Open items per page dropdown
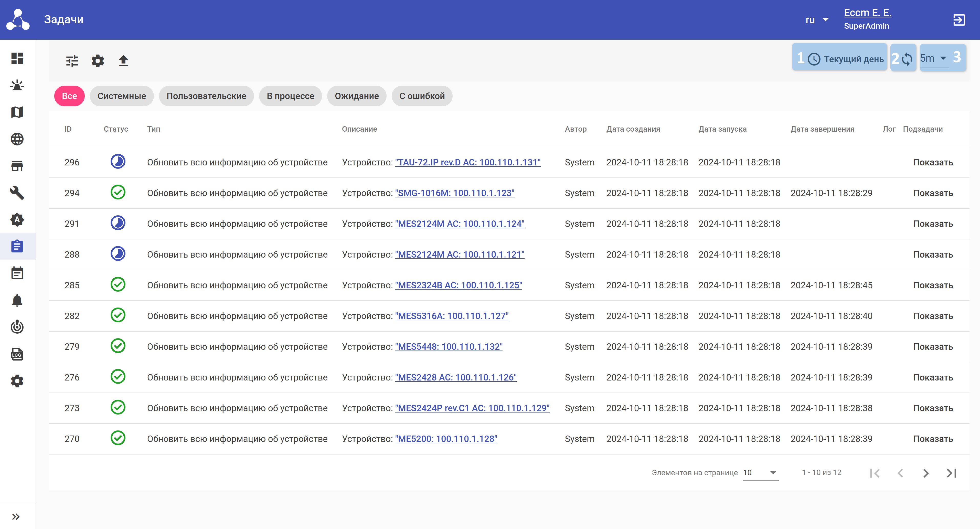This screenshot has height=529, width=980. pos(761,473)
